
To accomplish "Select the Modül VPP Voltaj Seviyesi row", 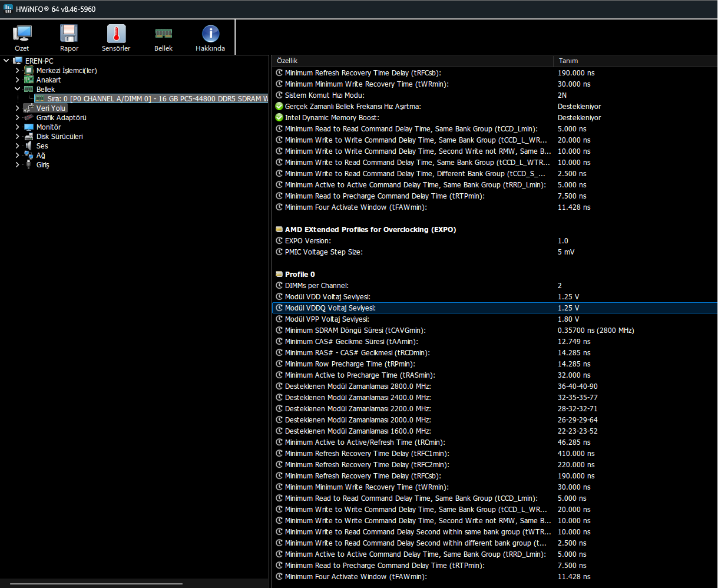I will tap(494, 319).
